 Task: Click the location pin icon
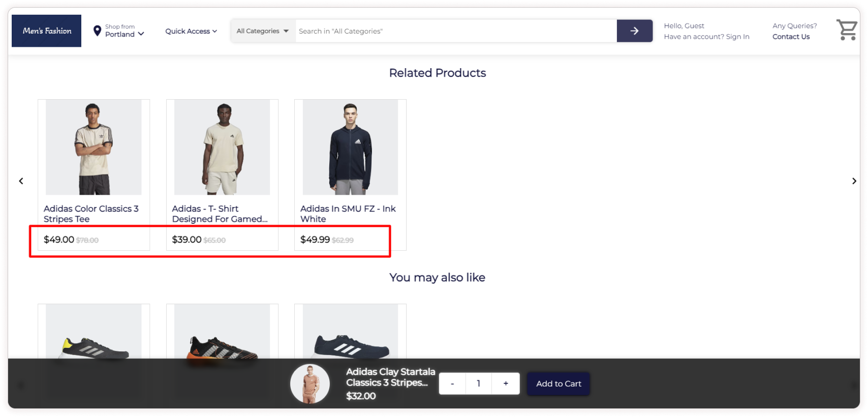97,31
